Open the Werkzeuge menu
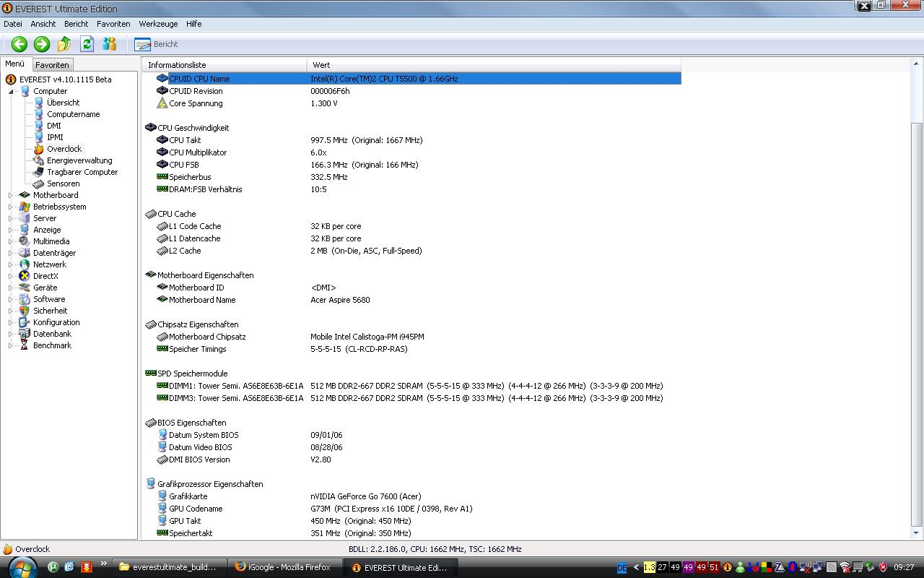 coord(158,24)
